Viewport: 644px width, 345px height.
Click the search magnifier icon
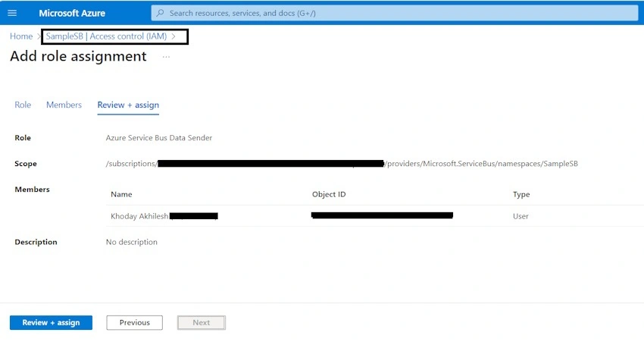click(x=160, y=13)
